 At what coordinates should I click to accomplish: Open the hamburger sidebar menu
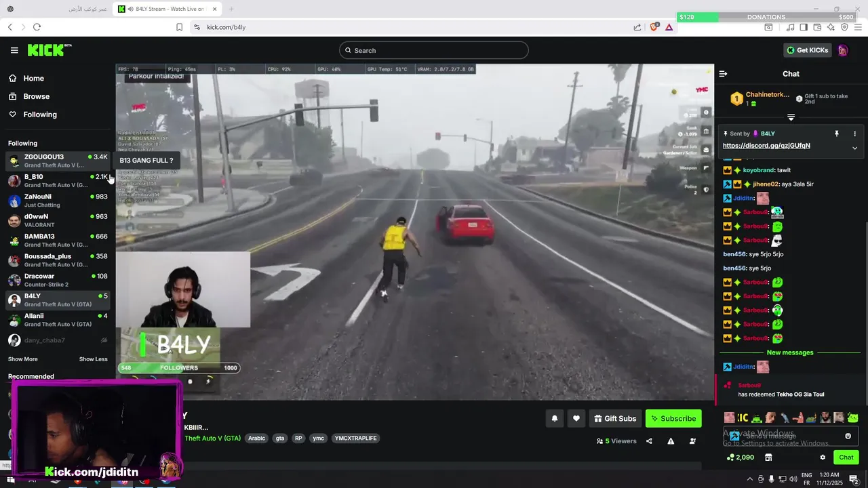(14, 50)
